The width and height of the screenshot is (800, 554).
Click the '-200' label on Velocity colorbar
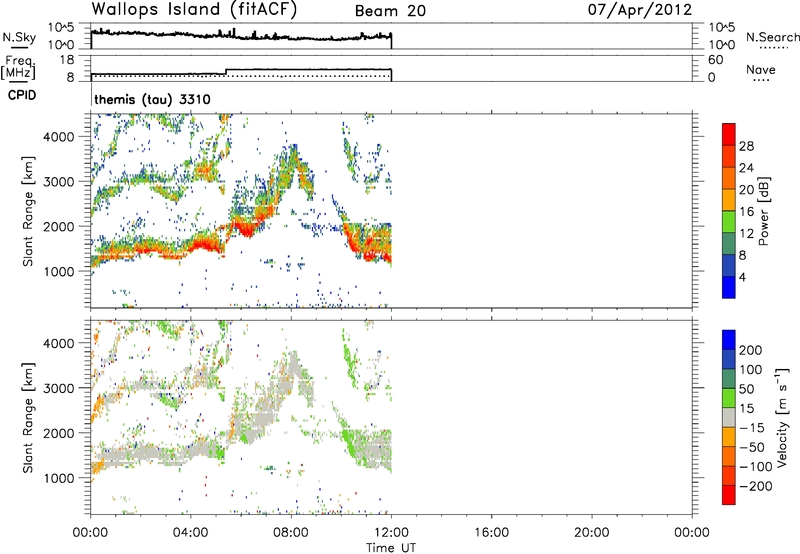[x=756, y=486]
